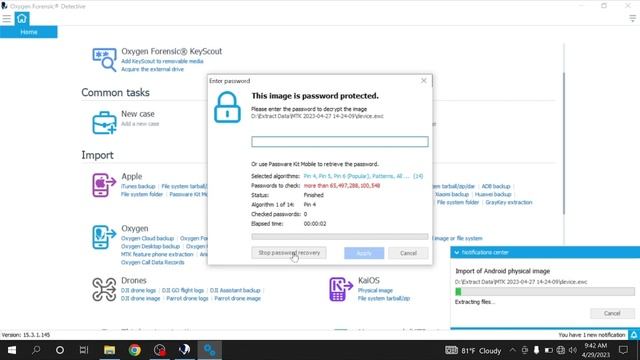
Task: Click the notification bell icon
Action: pos(634,335)
